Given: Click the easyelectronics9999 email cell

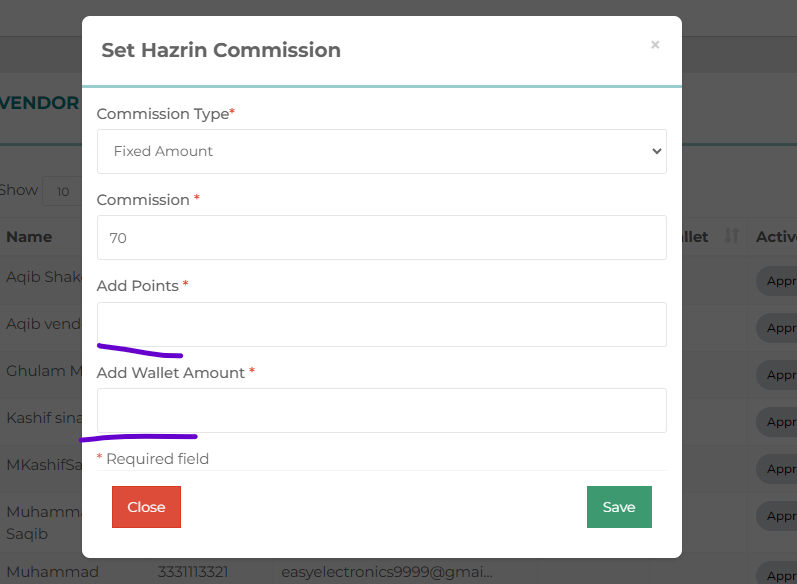Looking at the screenshot, I should [387, 572].
